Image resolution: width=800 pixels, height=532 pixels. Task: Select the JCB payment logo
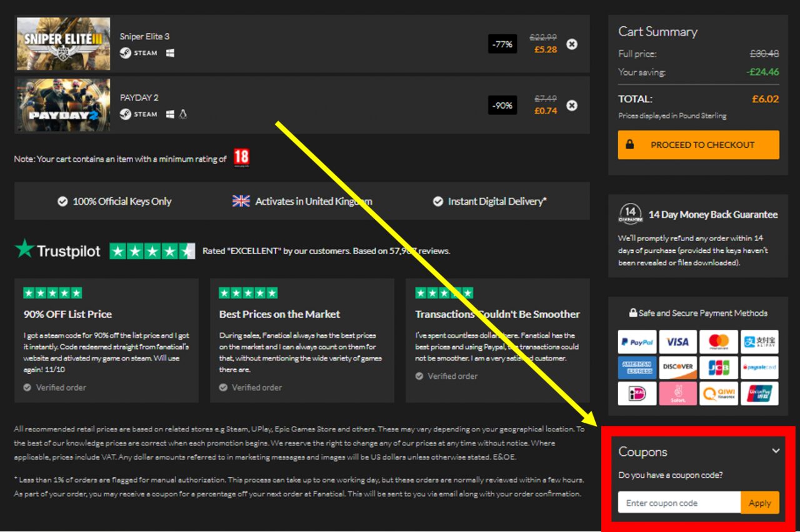pyautogui.click(x=719, y=368)
